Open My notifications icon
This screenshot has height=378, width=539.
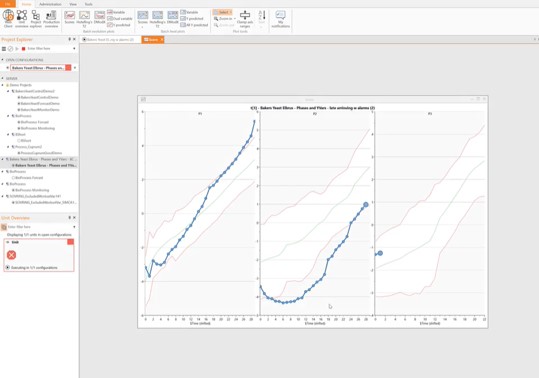(x=280, y=19)
